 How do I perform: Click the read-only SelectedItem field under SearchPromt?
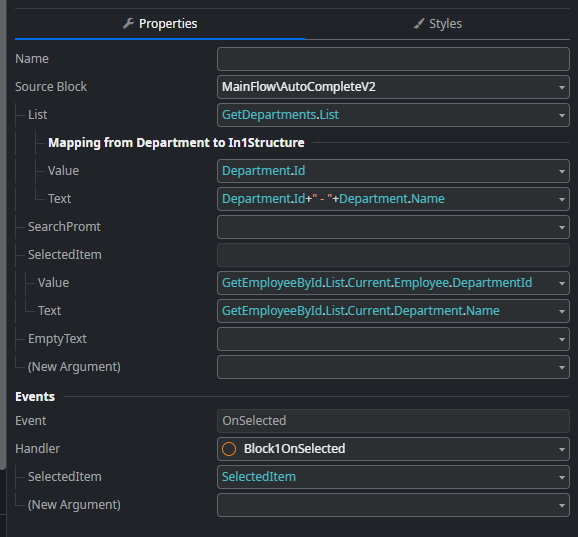point(393,255)
